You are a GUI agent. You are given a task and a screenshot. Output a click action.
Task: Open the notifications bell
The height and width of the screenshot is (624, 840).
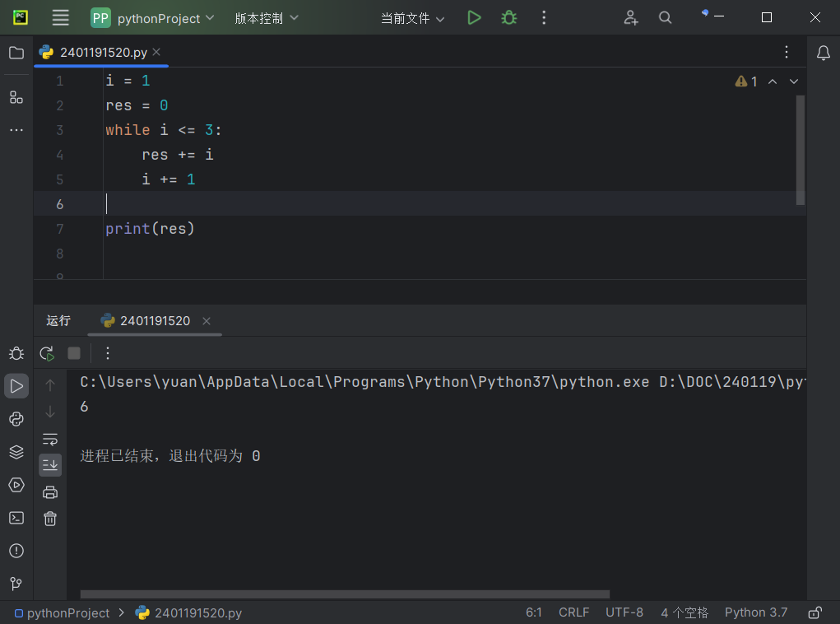(x=824, y=53)
